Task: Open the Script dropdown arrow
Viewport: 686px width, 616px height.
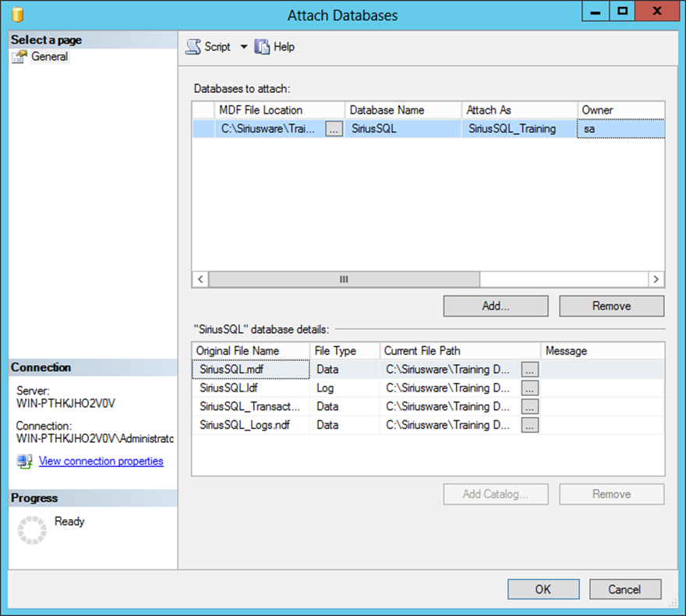Action: [x=243, y=47]
